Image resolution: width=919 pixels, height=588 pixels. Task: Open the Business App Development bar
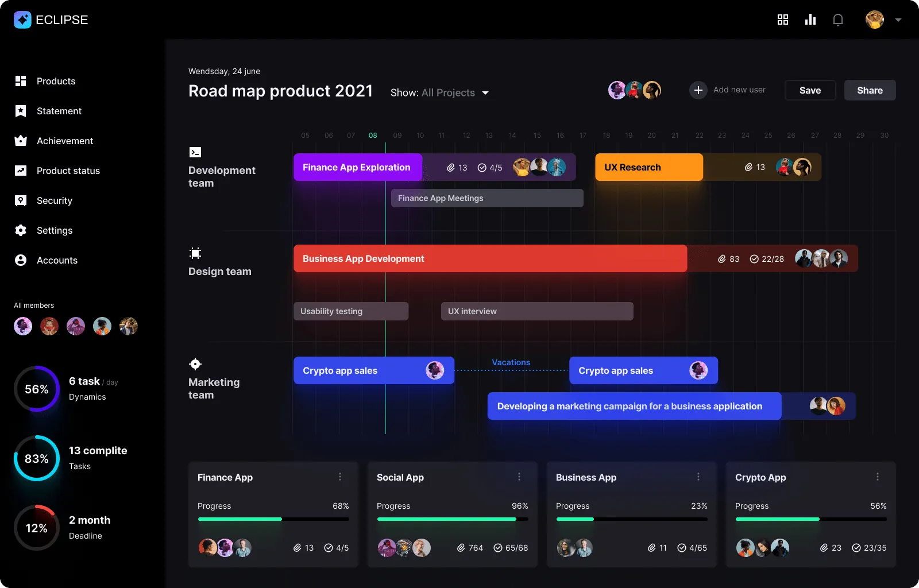click(x=490, y=259)
